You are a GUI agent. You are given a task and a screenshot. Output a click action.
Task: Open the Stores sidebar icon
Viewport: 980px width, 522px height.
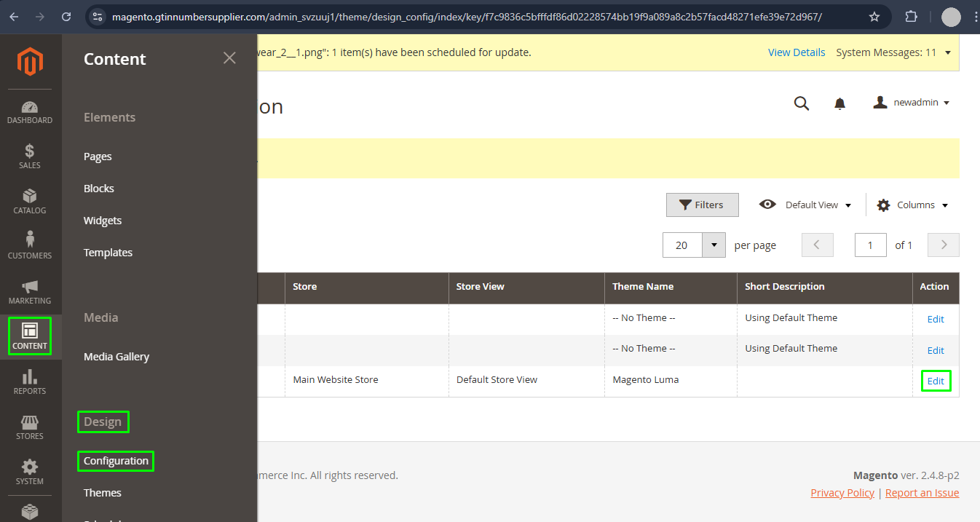click(30, 426)
